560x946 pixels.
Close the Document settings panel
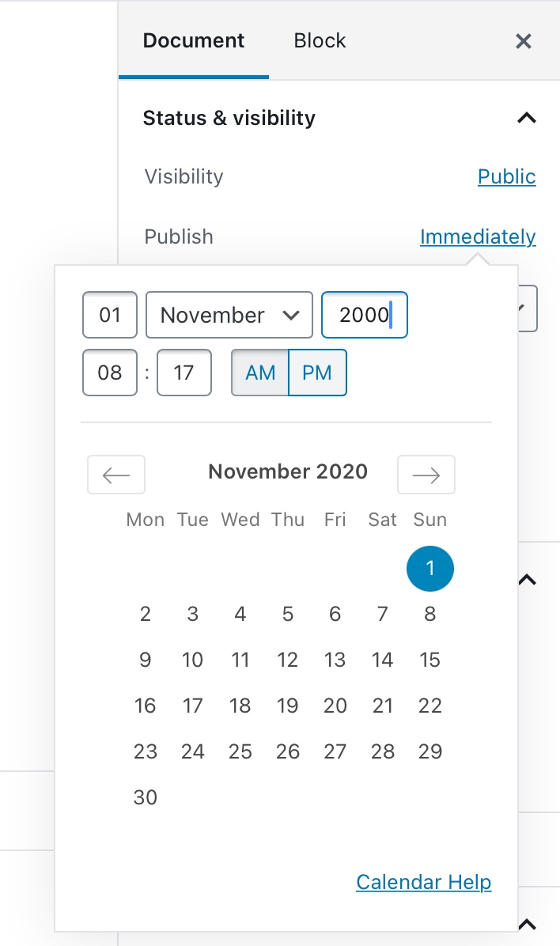click(x=523, y=41)
